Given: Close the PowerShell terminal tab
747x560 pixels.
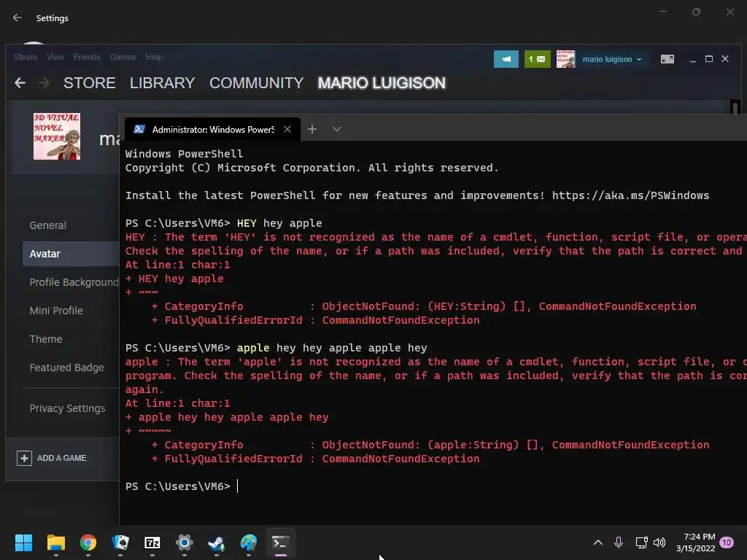Looking at the screenshot, I should pos(287,129).
